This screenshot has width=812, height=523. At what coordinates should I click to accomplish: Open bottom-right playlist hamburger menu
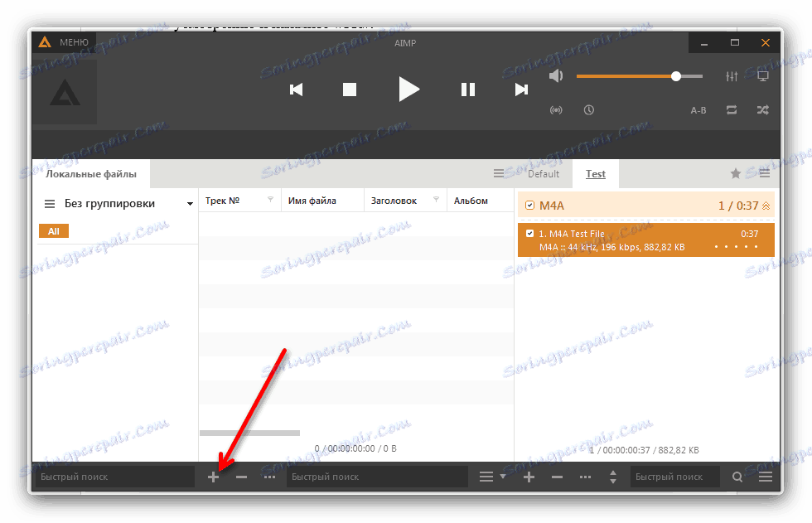coord(766,477)
